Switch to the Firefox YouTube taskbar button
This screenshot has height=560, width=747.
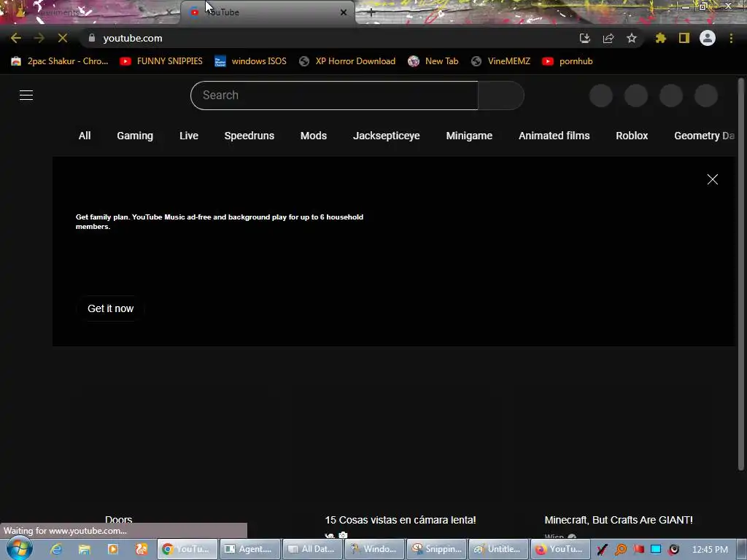(561, 549)
